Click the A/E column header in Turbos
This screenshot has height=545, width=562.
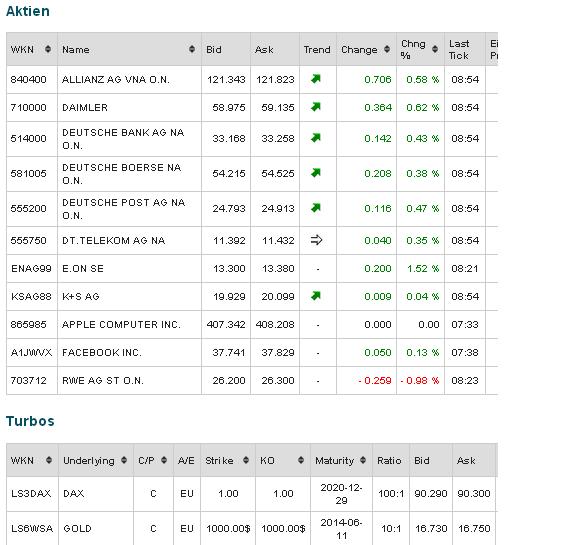[x=187, y=460]
